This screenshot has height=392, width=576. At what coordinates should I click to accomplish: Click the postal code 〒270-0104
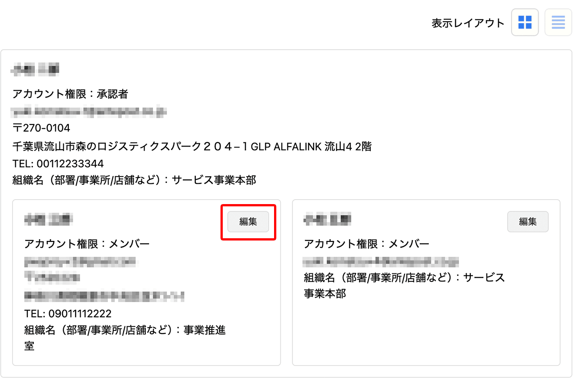click(41, 128)
